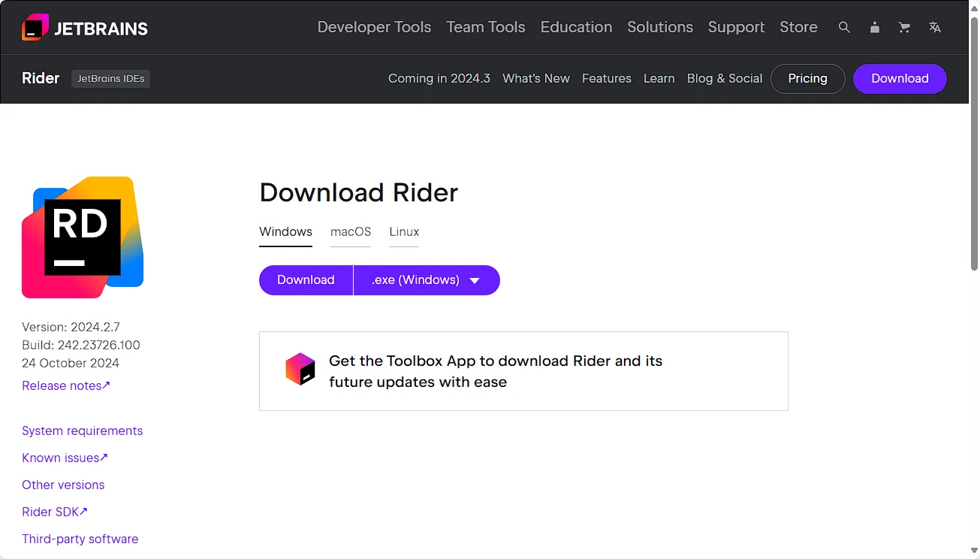Select the Windows tab
The width and height of the screenshot is (980, 559).
click(x=285, y=231)
